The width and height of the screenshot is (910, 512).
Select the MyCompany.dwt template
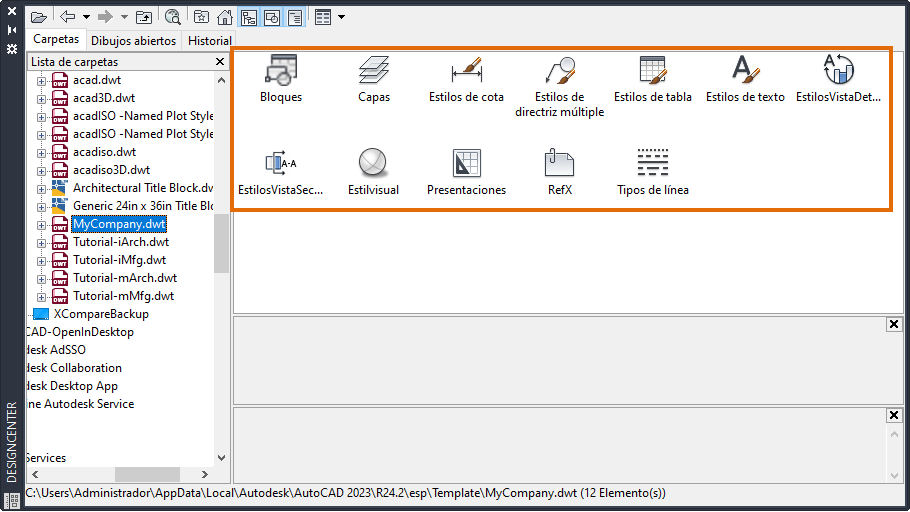[119, 224]
